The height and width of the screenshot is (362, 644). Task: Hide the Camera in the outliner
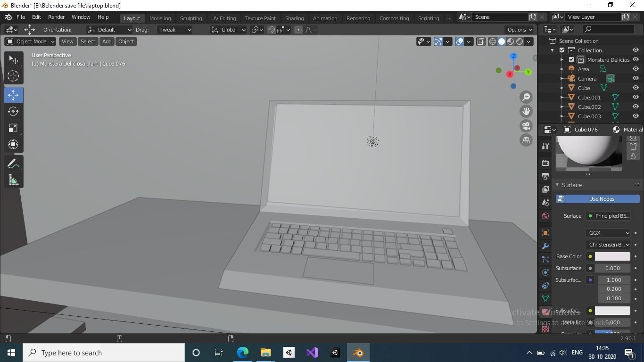pyautogui.click(x=635, y=79)
